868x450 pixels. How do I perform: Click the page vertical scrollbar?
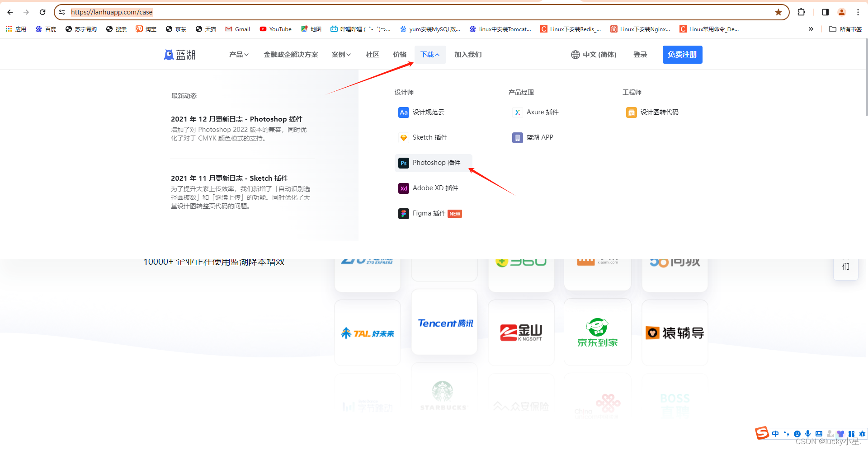(866, 77)
